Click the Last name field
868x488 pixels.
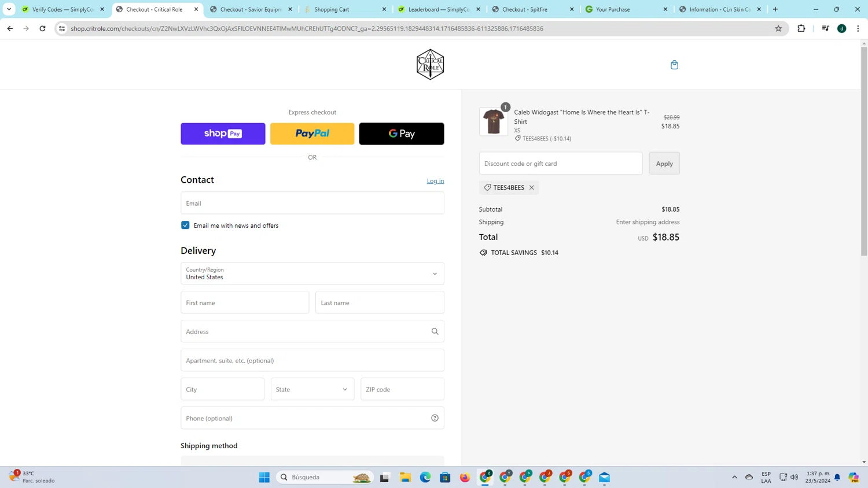tap(380, 302)
